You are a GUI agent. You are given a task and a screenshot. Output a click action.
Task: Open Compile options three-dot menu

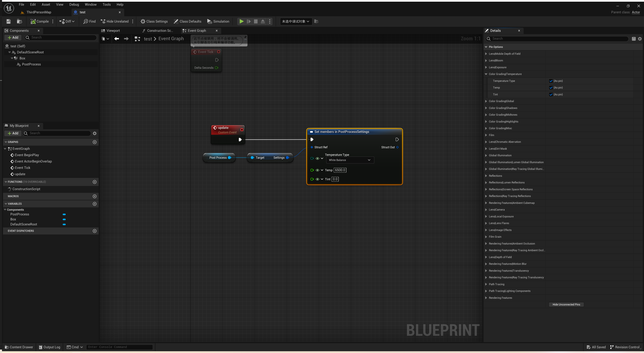[53, 21]
